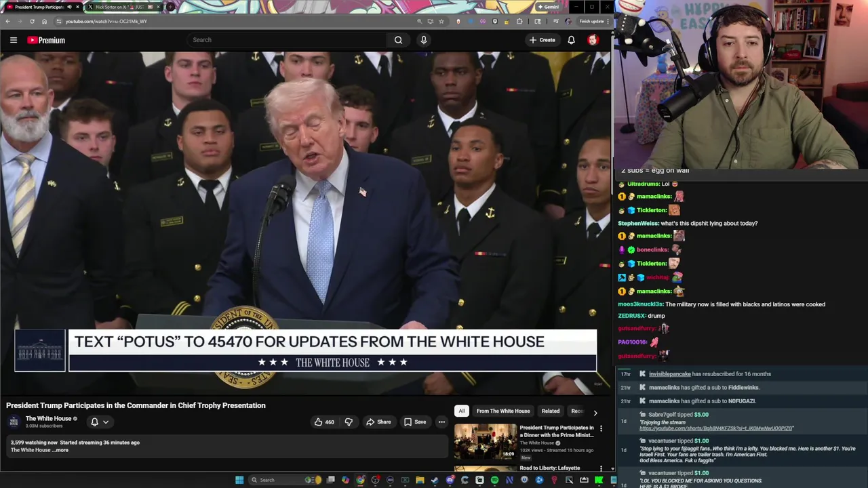Open Spotify from the taskbar
Viewport: 868px width, 488px height.
pyautogui.click(x=494, y=480)
